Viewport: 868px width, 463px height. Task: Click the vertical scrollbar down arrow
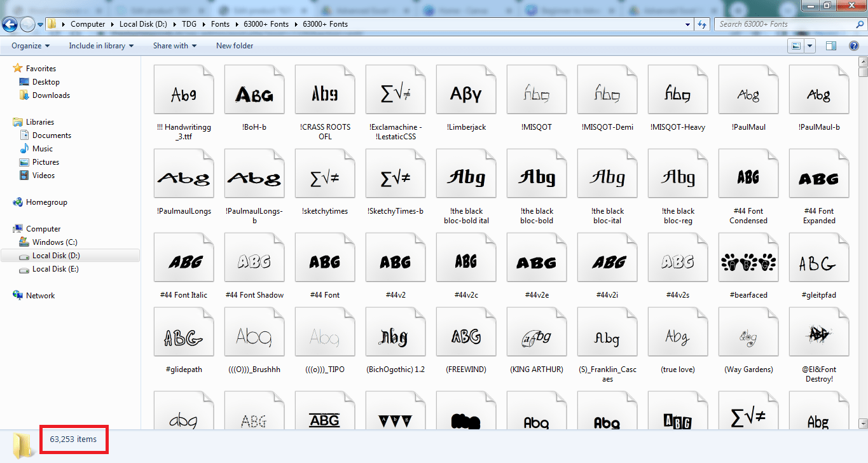coord(863,423)
